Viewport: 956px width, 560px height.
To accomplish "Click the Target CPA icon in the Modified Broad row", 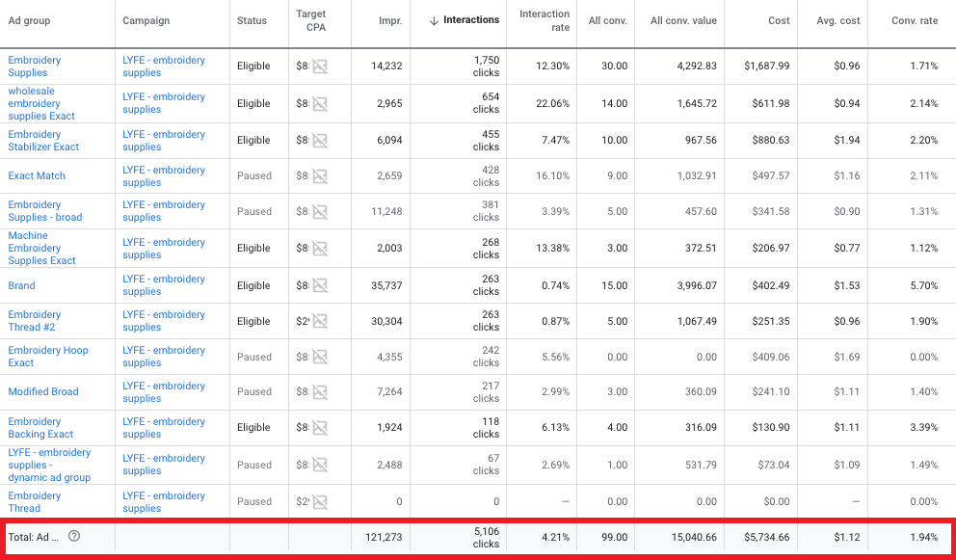I will [x=320, y=392].
